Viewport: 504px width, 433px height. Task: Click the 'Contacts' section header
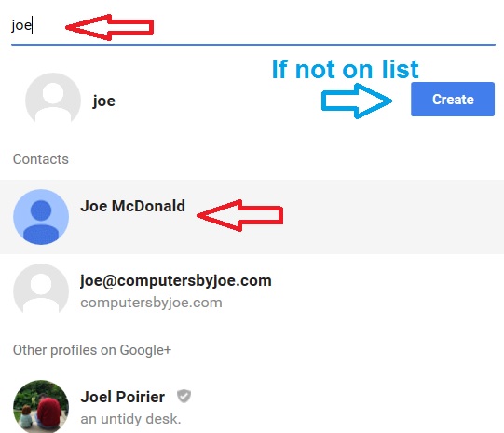click(x=41, y=159)
